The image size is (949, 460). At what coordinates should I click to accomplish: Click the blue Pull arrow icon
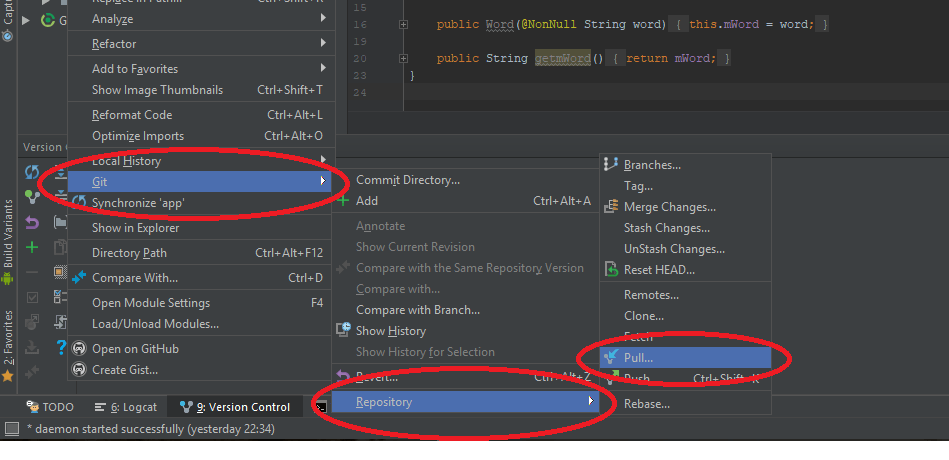pyautogui.click(x=612, y=357)
